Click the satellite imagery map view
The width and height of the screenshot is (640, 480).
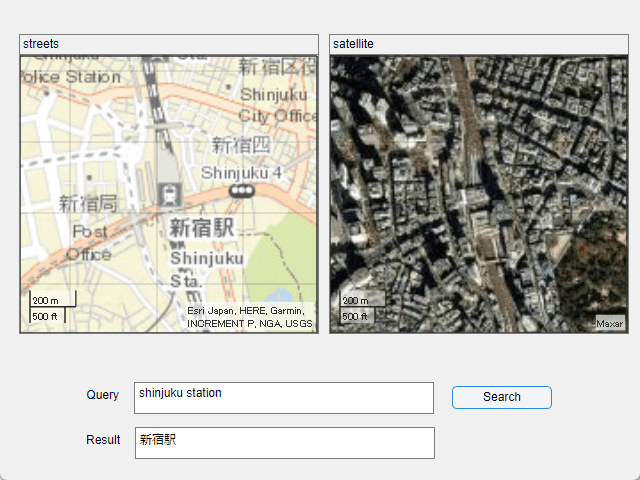click(x=479, y=194)
